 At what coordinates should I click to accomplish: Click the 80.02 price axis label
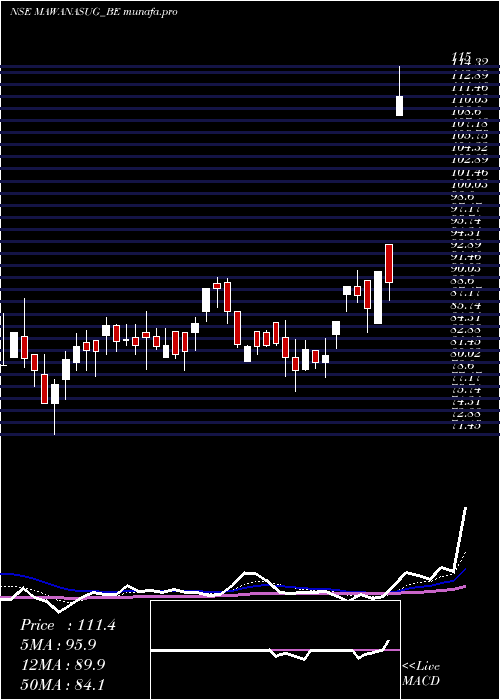click(466, 354)
